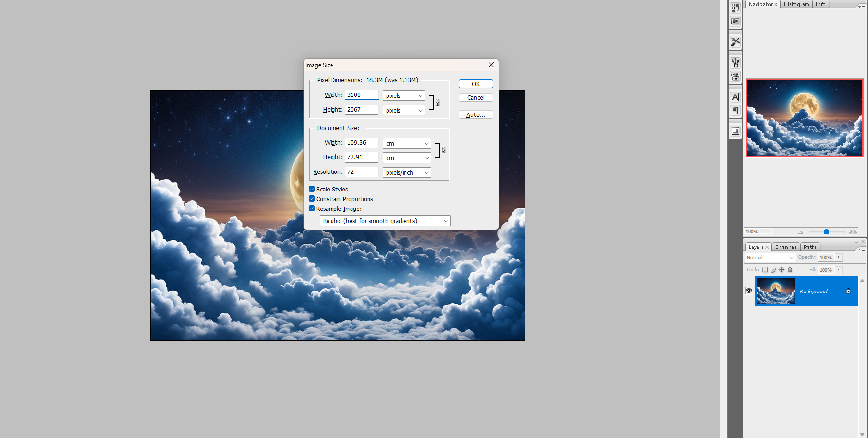The height and width of the screenshot is (438, 868).
Task: Click the lock position icon
Action: 782,270
